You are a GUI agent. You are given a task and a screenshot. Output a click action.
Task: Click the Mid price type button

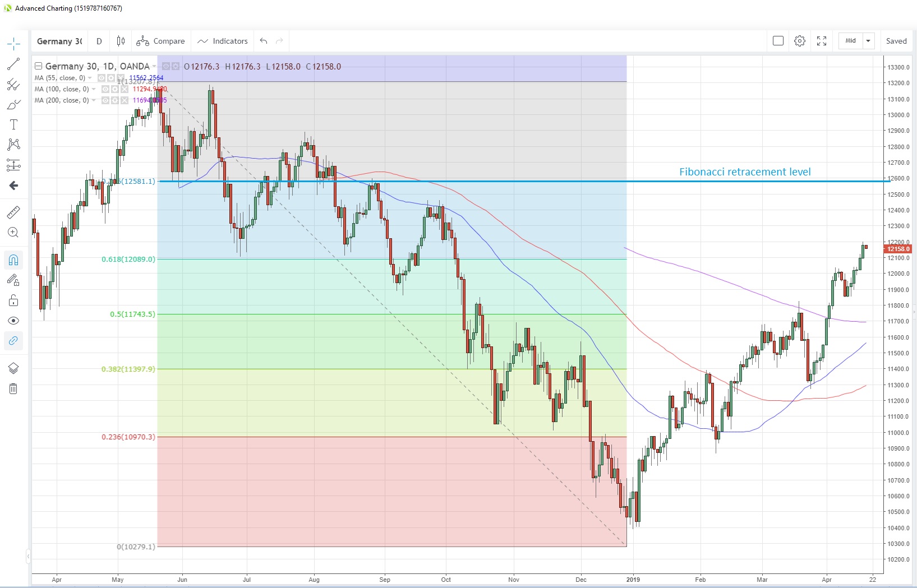pos(851,41)
